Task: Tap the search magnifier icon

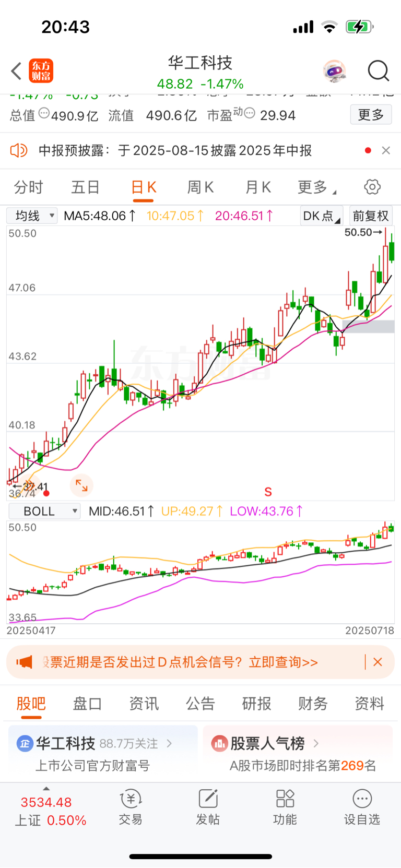Action: 379,71
